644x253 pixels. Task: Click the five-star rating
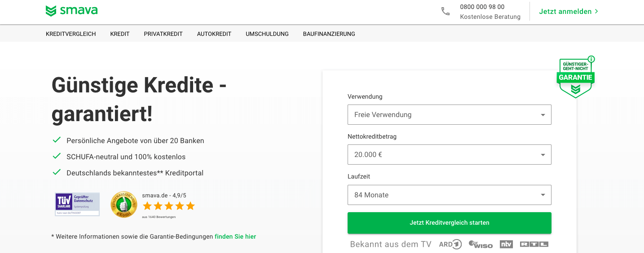169,206
